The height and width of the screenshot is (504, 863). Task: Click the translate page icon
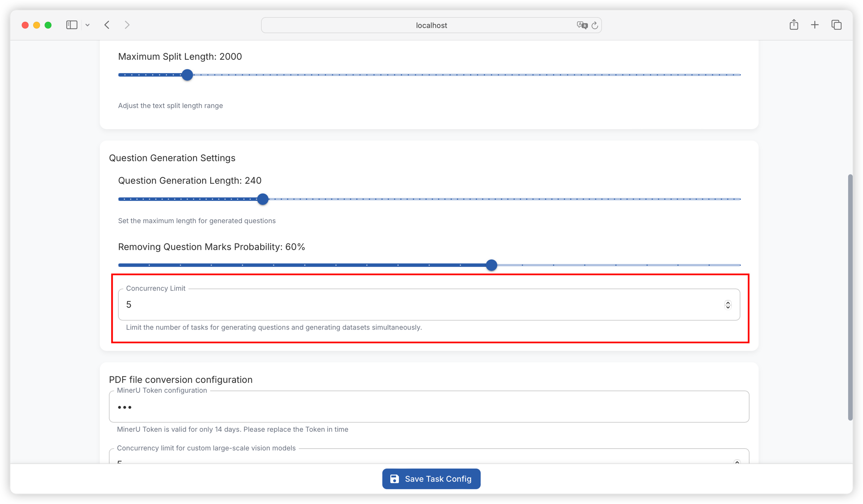click(582, 25)
